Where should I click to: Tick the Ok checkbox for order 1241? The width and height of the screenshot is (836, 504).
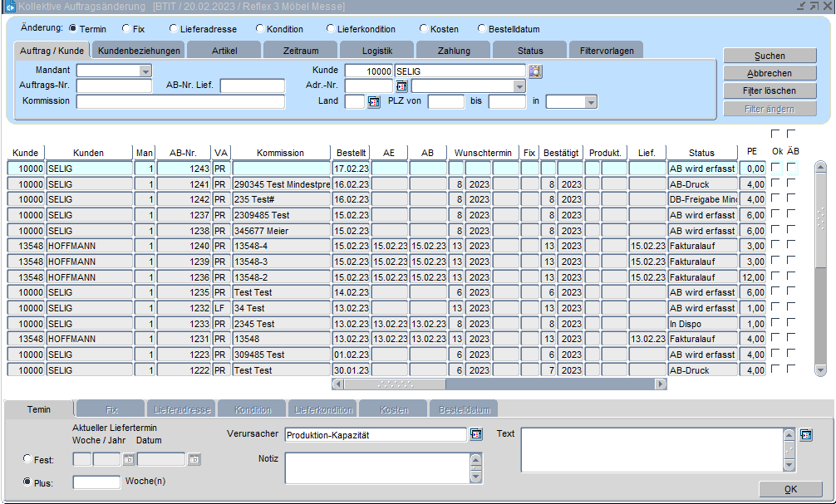[x=776, y=183]
